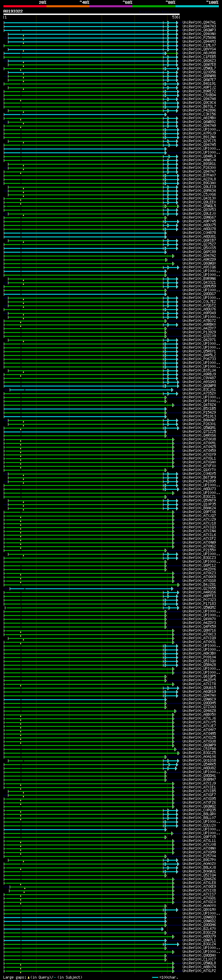Select hit label UniRef100_C1FEB5
The width and height of the screenshot is (222, 980).
coord(199,57)
